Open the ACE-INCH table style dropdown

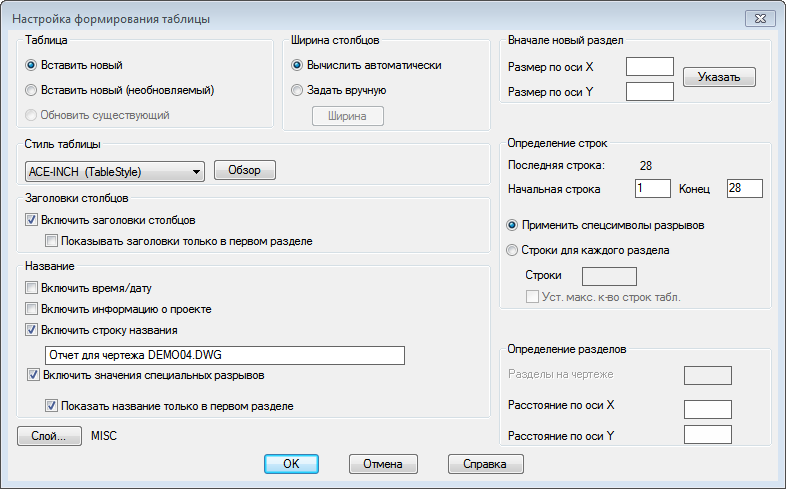196,171
